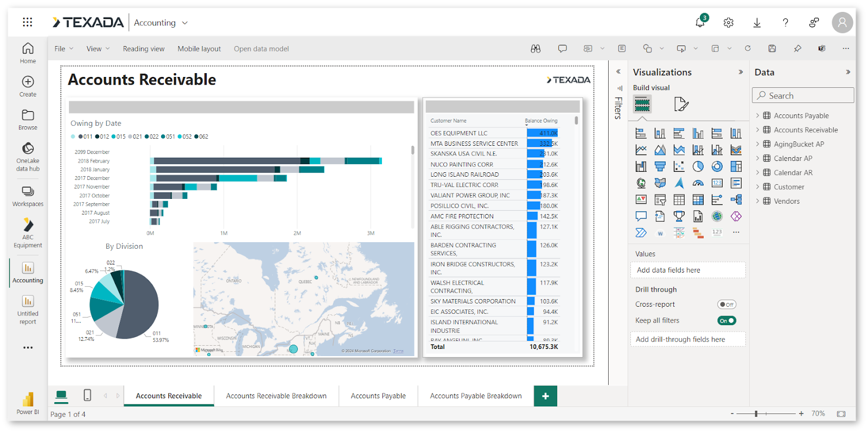Expand the Accounts Receivable table in Data pane
868x433 pixels.
pos(758,130)
